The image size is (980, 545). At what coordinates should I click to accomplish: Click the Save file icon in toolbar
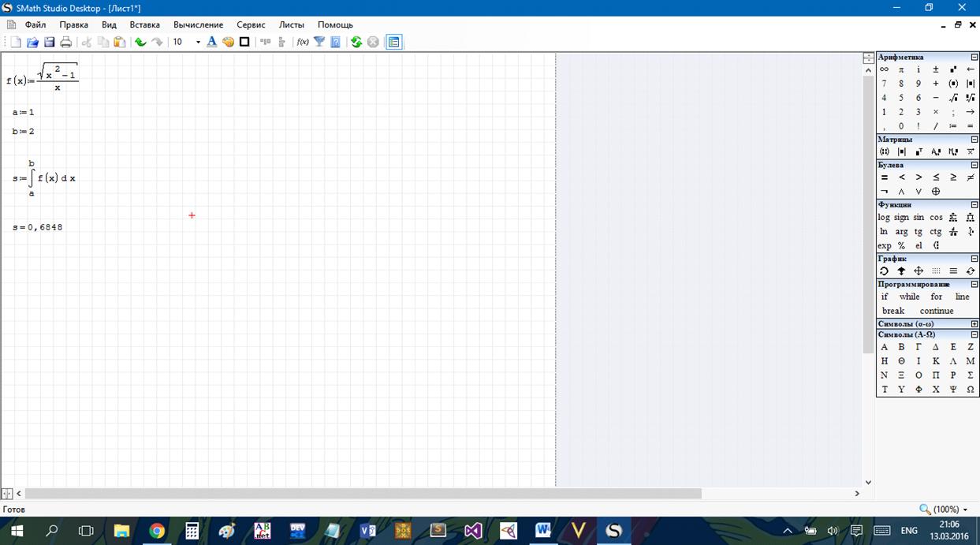[x=49, y=42]
